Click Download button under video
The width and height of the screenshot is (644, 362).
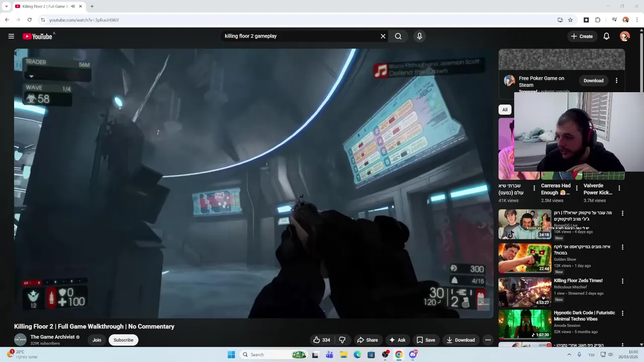460,340
